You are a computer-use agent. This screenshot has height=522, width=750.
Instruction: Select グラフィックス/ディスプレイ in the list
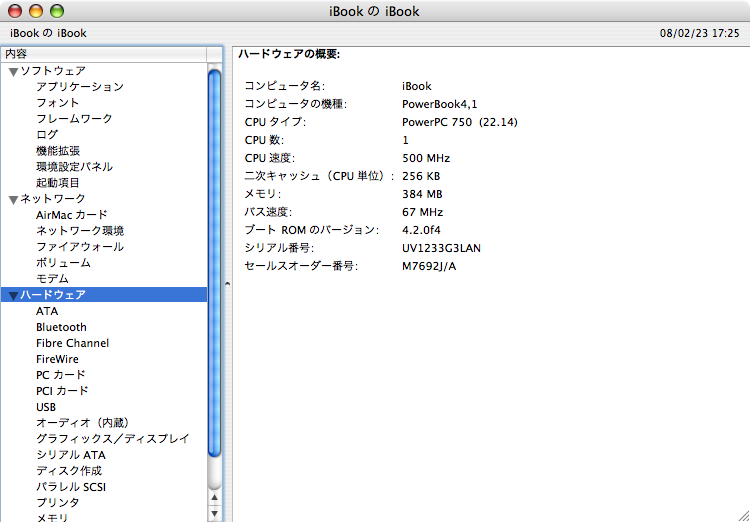[x=112, y=439]
